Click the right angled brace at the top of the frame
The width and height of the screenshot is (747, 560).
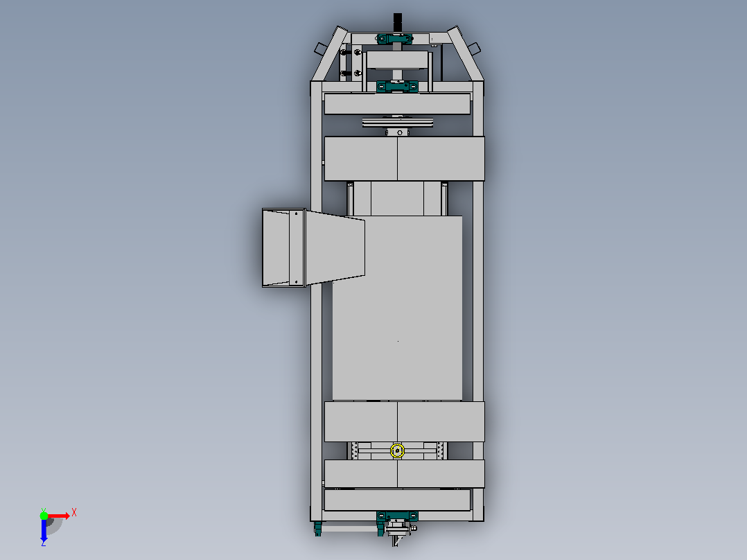[464, 53]
